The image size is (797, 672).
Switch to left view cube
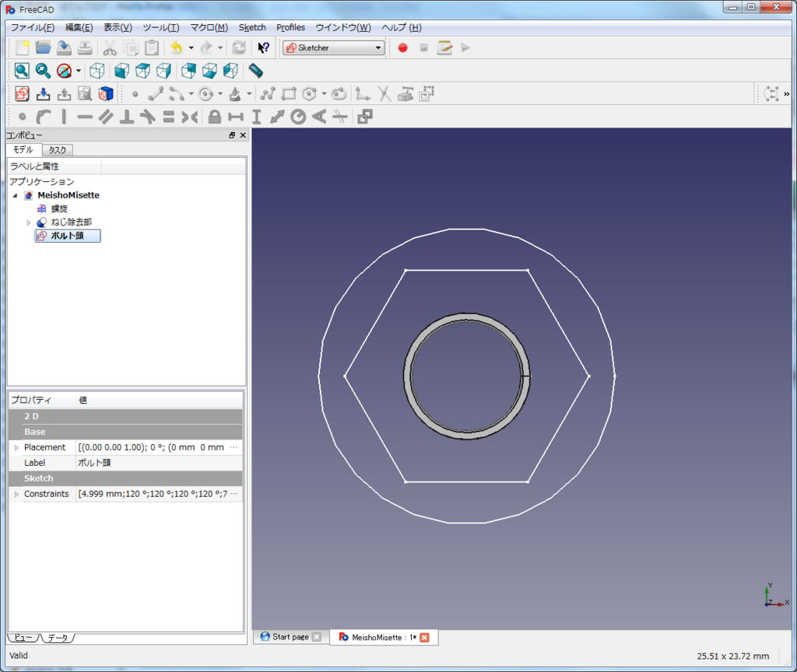230,71
